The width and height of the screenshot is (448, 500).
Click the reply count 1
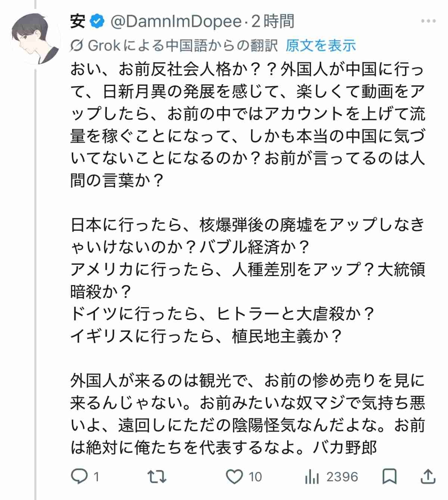click(x=96, y=476)
